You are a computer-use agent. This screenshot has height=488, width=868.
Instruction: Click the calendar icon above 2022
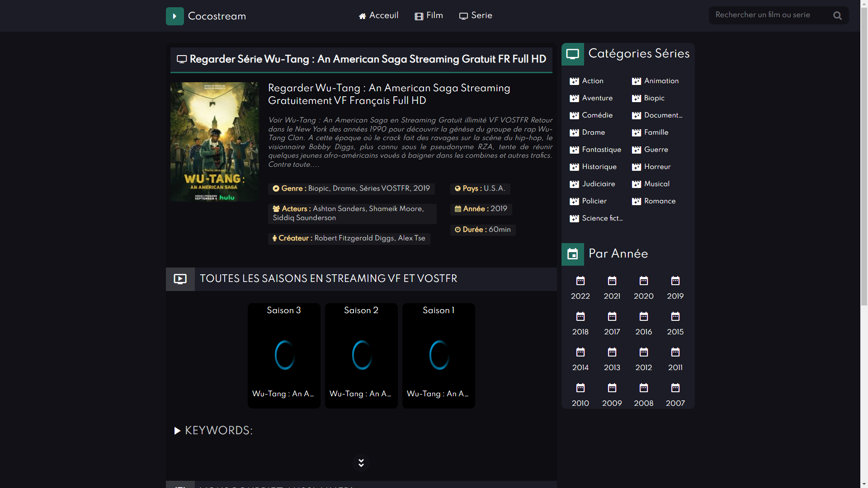click(x=580, y=281)
